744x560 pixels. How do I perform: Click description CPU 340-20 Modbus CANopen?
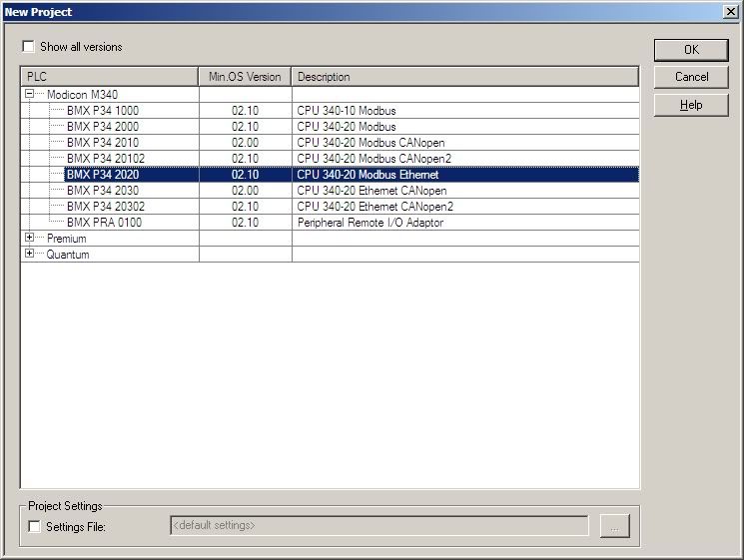point(371,143)
